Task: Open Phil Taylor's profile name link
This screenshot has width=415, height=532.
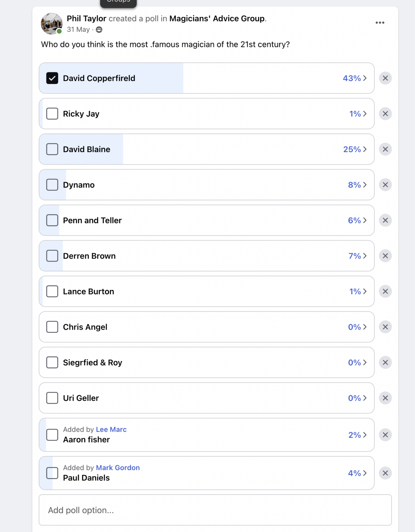Action: [87, 18]
